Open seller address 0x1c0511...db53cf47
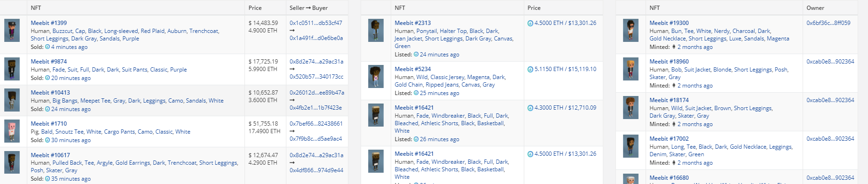Screen dimensions: 868x184 point(316,23)
